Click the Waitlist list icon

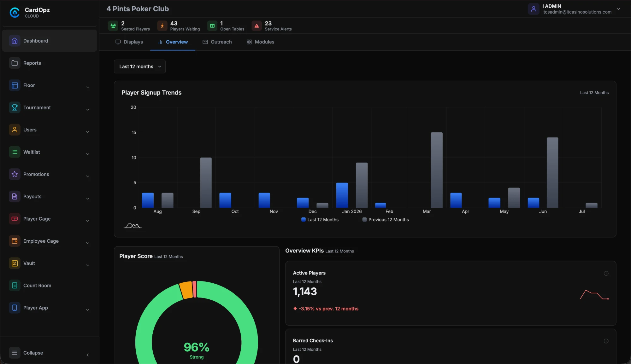pos(15,152)
